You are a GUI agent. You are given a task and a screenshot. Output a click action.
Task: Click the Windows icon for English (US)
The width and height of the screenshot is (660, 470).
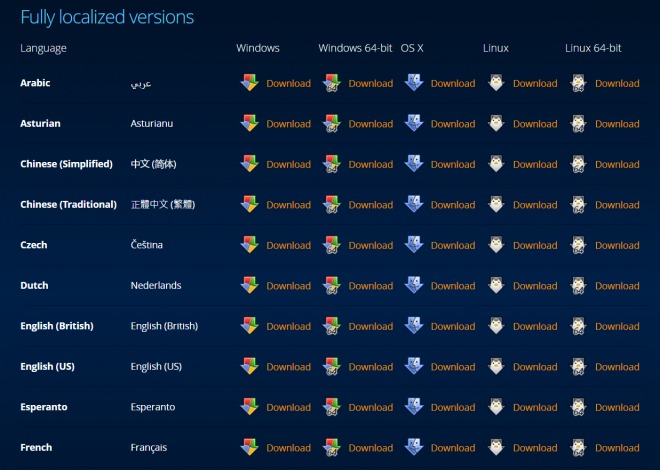click(x=249, y=366)
